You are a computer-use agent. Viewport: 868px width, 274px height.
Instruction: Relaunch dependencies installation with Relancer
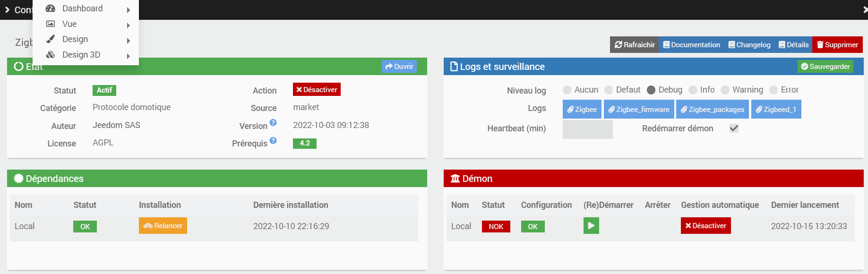coord(163,226)
